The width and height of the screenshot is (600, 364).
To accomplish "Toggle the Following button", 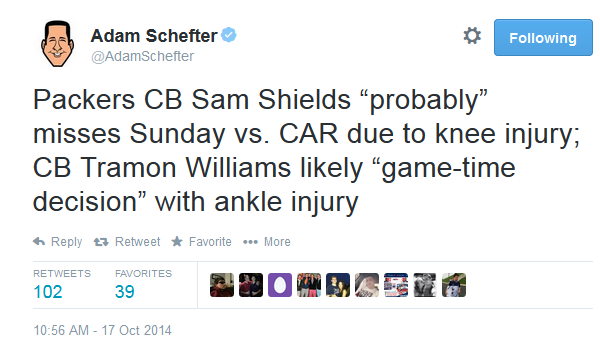I will click(543, 38).
